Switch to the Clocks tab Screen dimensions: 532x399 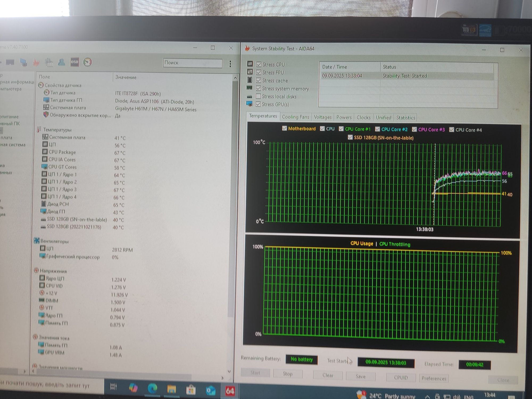tap(363, 118)
